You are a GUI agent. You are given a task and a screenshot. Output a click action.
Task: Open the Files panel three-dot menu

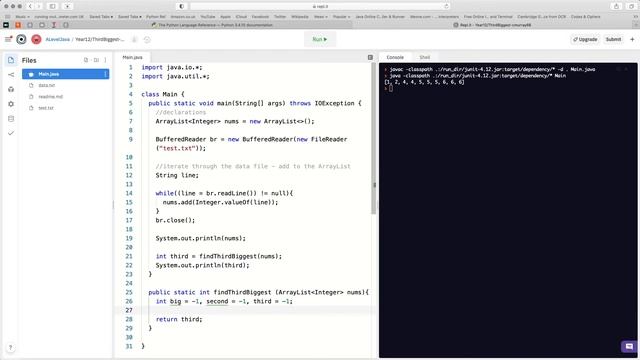tap(105, 60)
